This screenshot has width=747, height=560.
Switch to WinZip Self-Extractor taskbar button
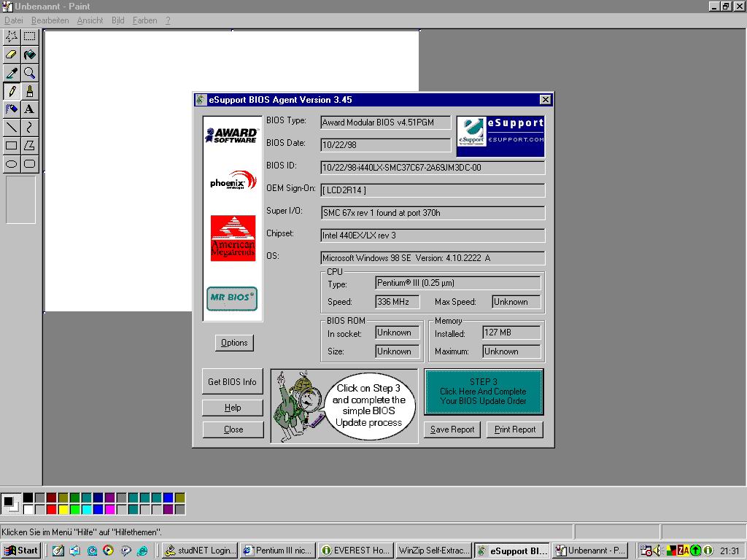434,551
